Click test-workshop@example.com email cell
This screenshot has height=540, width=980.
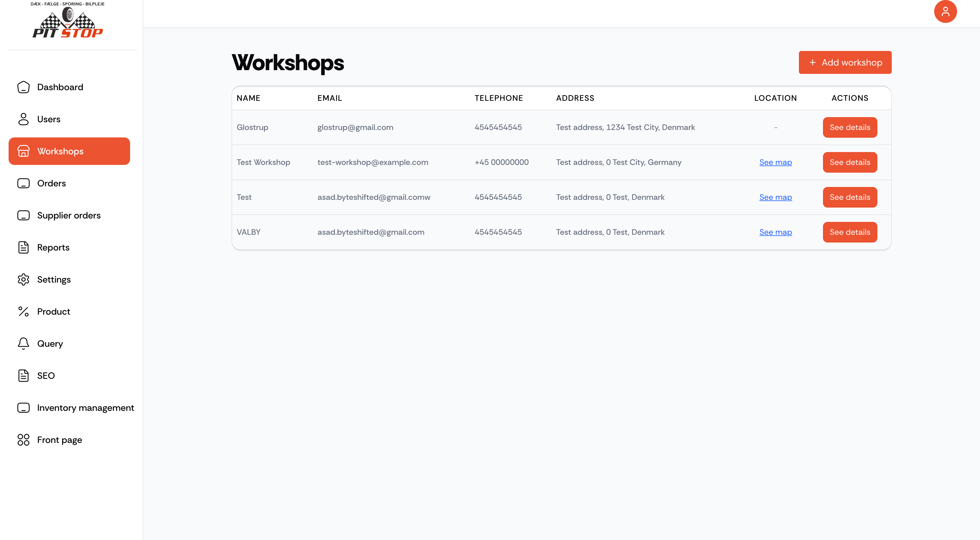[x=373, y=162]
